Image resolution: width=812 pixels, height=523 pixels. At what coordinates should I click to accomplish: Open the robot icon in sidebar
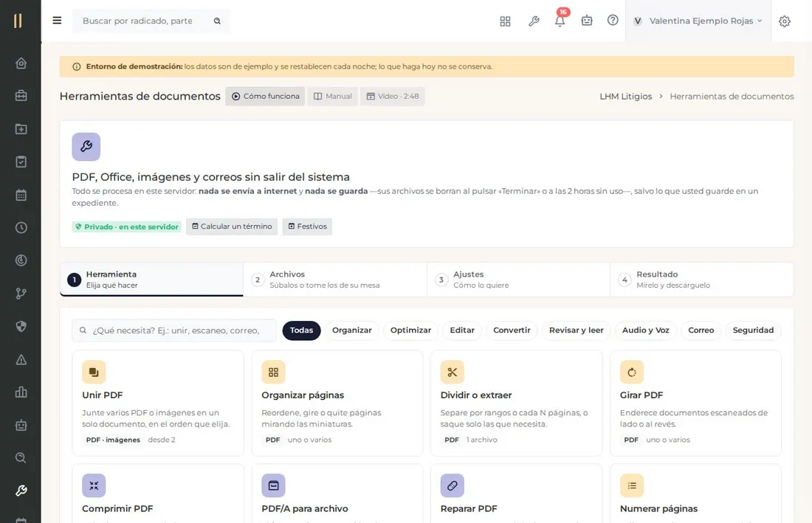click(x=21, y=425)
